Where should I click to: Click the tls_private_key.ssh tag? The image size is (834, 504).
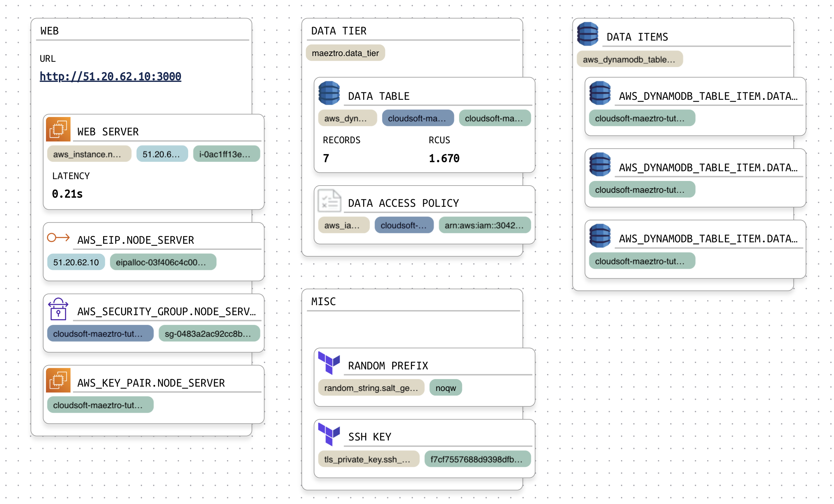pos(369,459)
